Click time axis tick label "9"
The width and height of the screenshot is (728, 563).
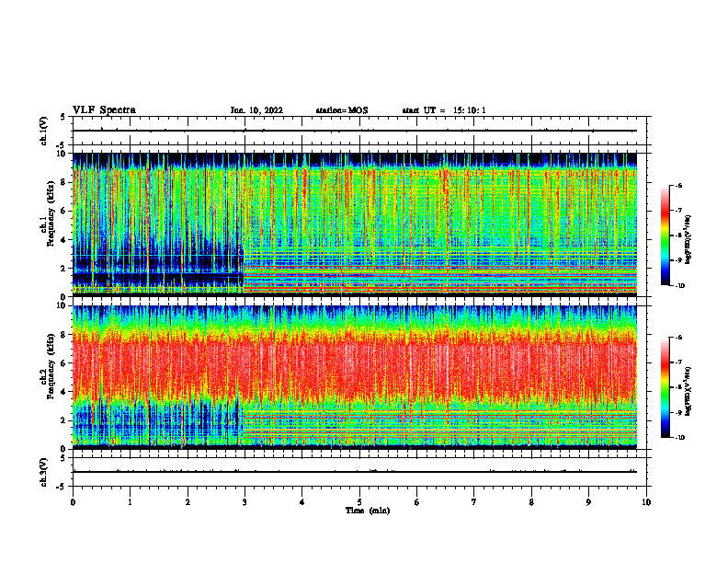[x=588, y=502]
